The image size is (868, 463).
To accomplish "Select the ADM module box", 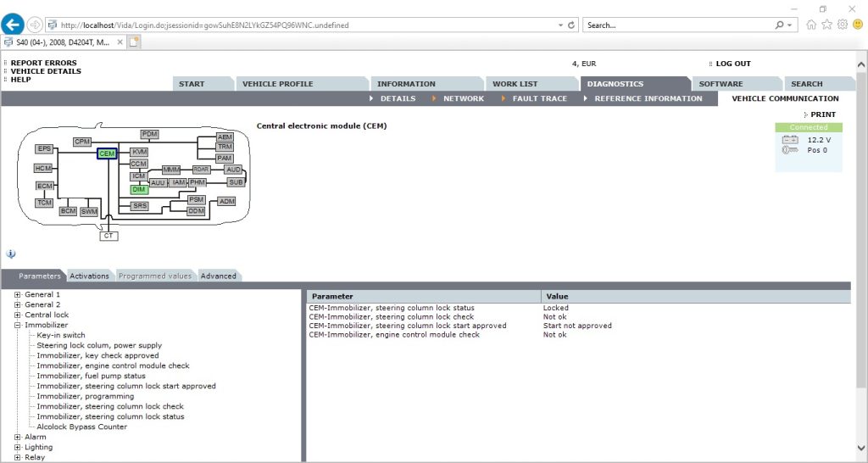I will (x=226, y=201).
